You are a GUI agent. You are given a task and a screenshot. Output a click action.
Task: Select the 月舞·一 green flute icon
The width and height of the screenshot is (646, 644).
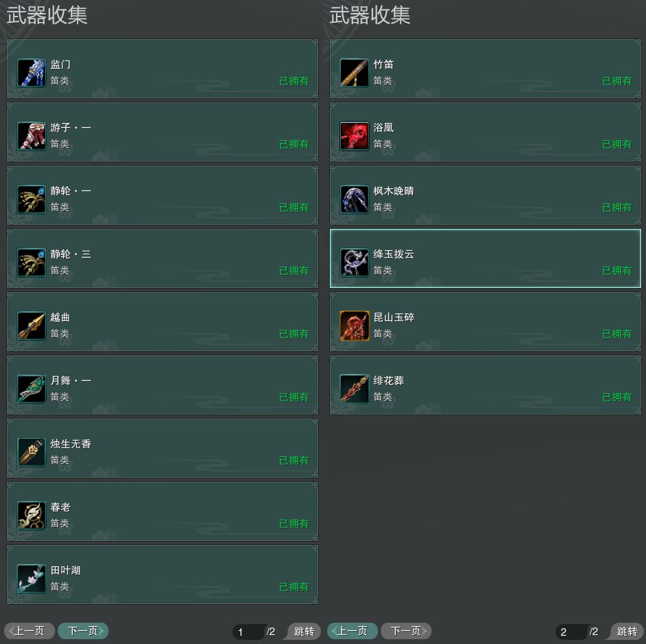coord(32,388)
